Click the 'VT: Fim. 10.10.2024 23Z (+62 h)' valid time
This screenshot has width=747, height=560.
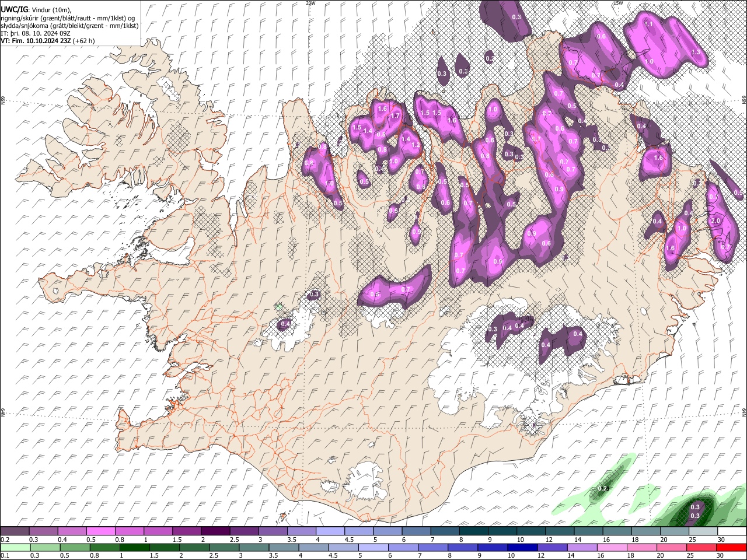48,41
